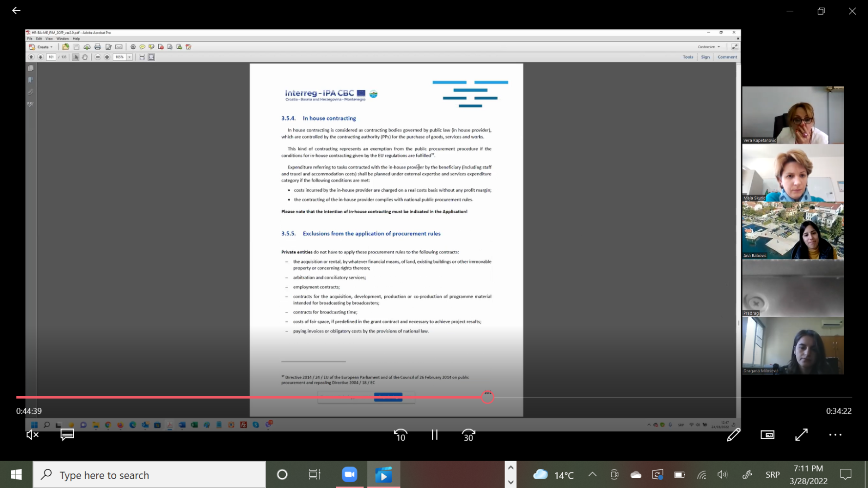Switch to mini view mode

pyautogui.click(x=767, y=434)
